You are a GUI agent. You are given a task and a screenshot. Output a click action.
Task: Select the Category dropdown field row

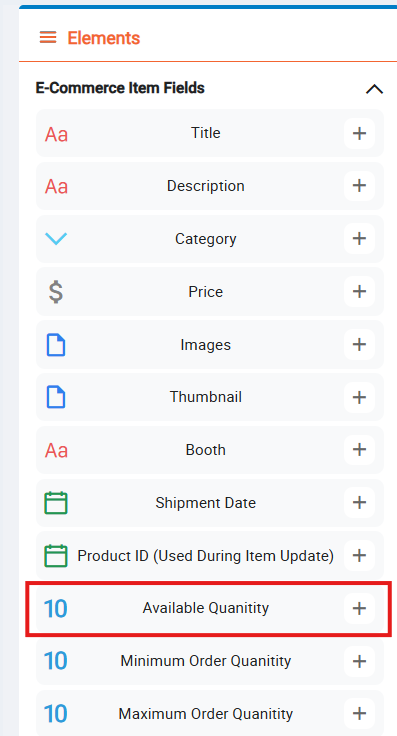click(x=210, y=239)
